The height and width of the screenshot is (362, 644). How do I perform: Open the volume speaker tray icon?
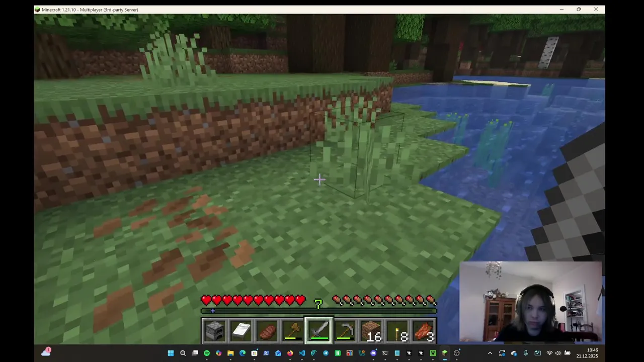558,353
